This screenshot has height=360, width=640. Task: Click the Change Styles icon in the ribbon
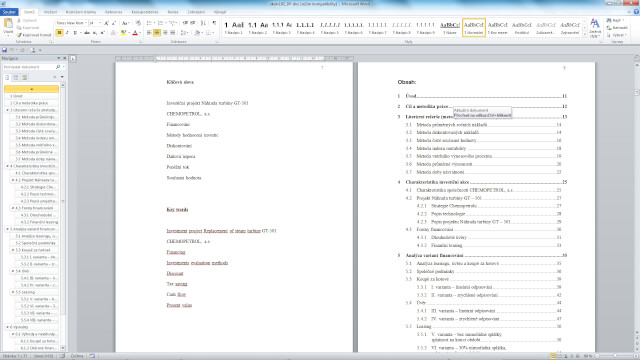[595, 27]
